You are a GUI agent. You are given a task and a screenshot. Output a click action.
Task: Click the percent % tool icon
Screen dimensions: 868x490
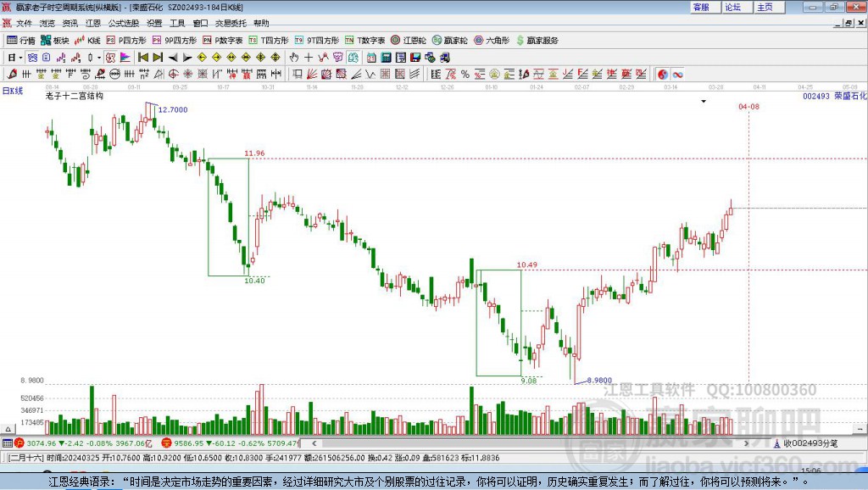465,75
